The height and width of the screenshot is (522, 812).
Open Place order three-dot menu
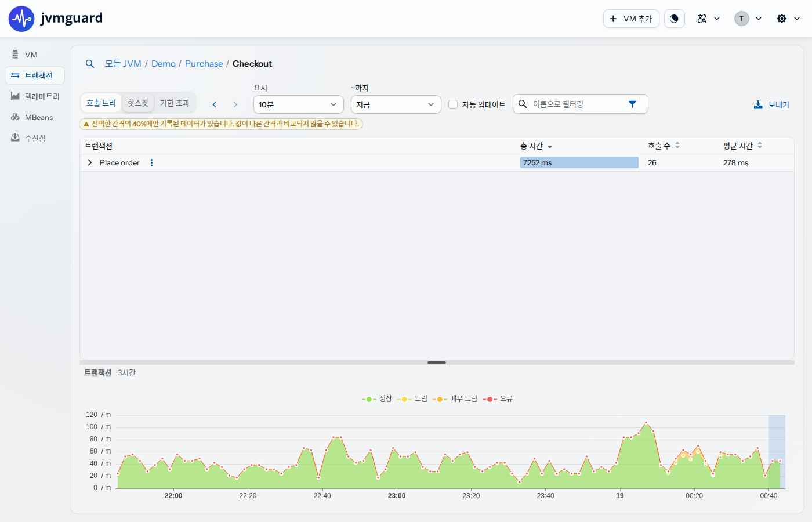pos(151,162)
